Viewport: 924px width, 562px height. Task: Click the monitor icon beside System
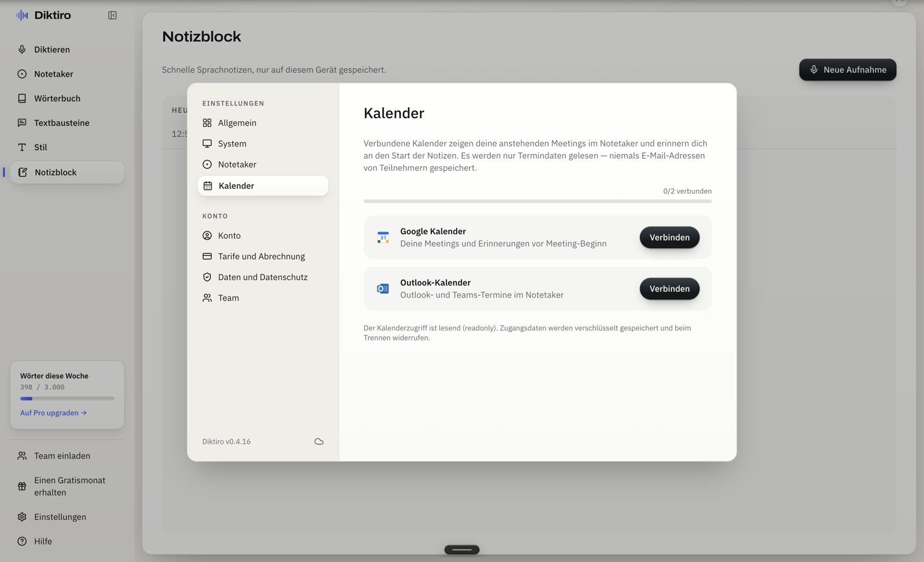pos(207,144)
